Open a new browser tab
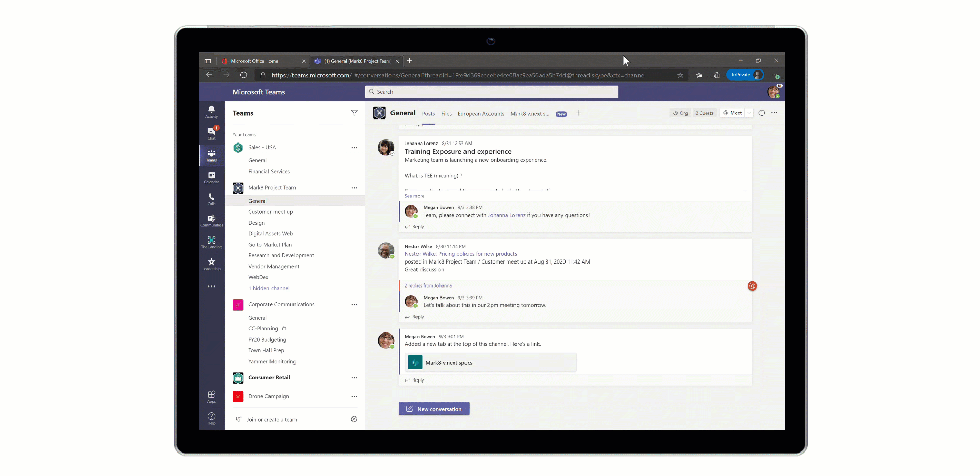The width and height of the screenshot is (980, 476). point(409,61)
